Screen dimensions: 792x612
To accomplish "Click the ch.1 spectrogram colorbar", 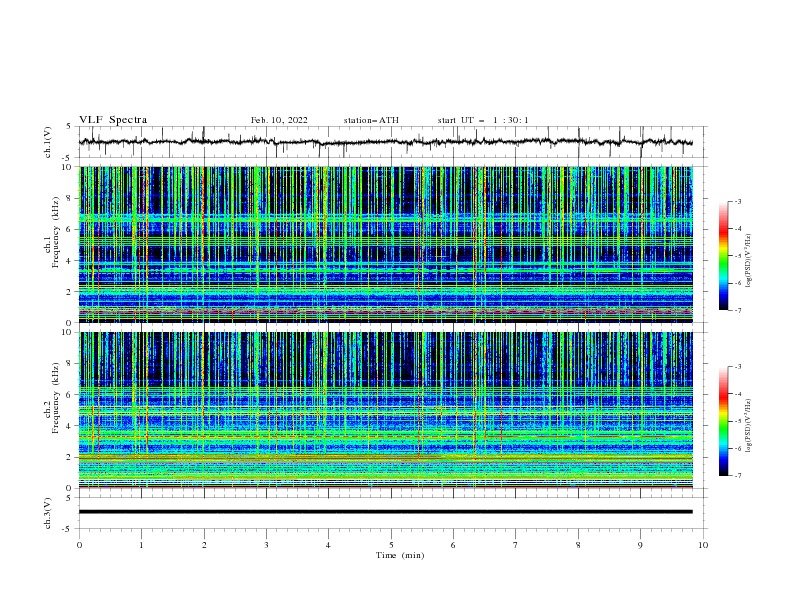I will pos(723,255).
